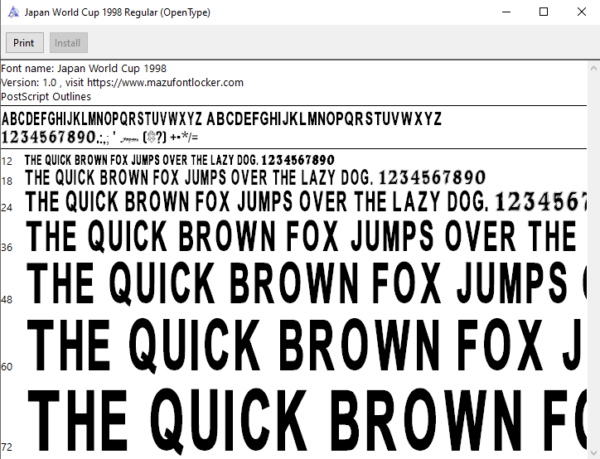The width and height of the screenshot is (600, 459).
Task: Maximize the font viewer window
Action: tap(543, 12)
